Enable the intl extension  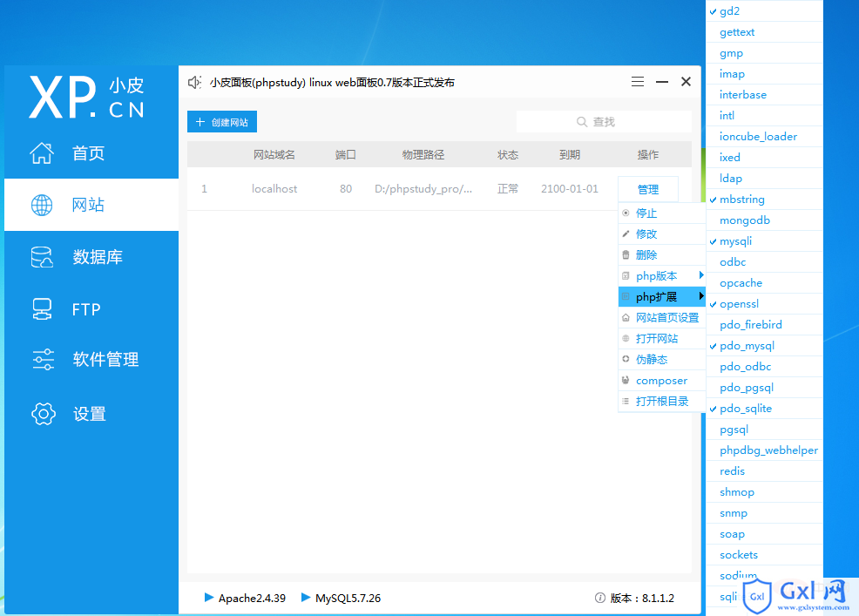pyautogui.click(x=765, y=116)
